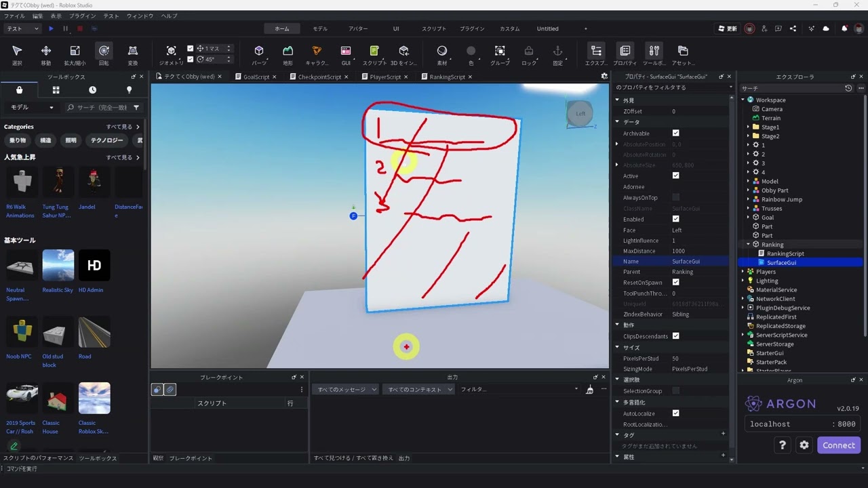Click the Parts (パーツ) insert icon
The image size is (868, 488).
(259, 54)
